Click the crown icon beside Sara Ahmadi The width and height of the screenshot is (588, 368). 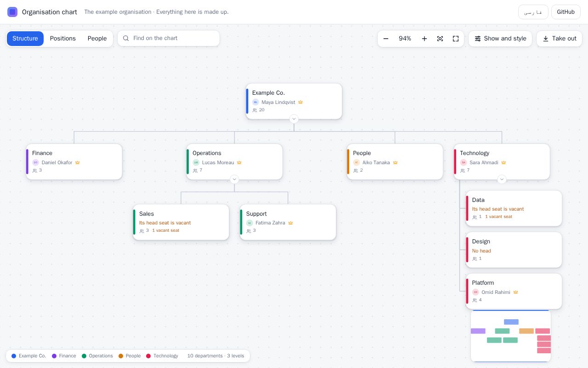503,162
